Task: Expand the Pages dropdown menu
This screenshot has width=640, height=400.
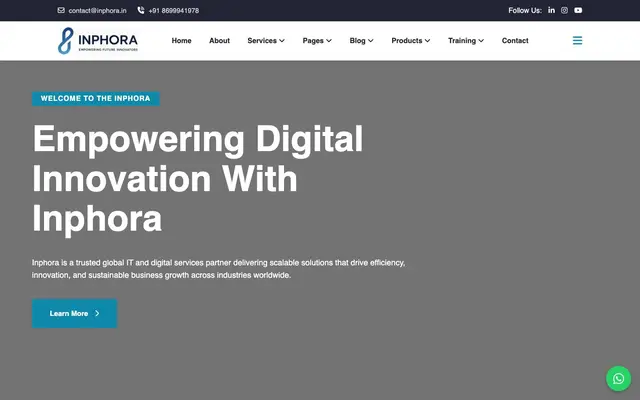Action: tap(317, 40)
